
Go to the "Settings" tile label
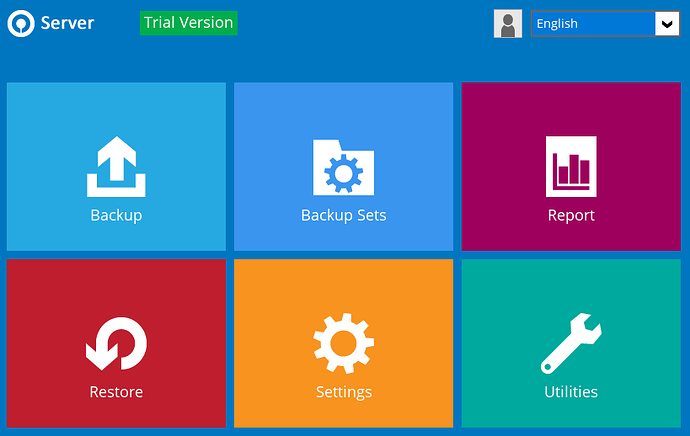[x=343, y=392]
